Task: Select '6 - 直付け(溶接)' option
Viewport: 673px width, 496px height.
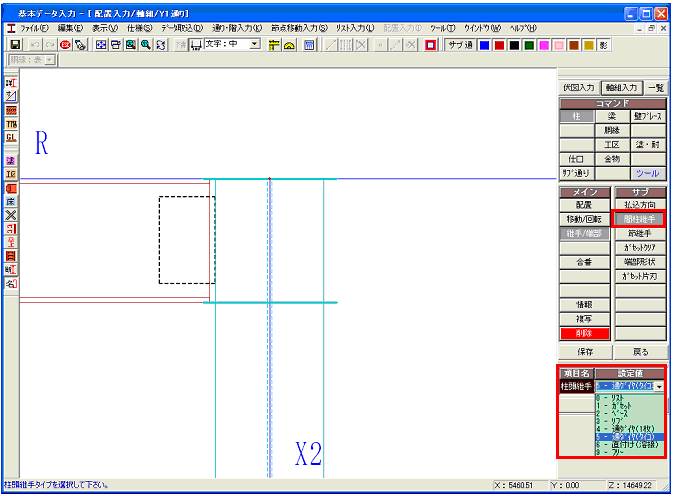Action: coord(629,445)
